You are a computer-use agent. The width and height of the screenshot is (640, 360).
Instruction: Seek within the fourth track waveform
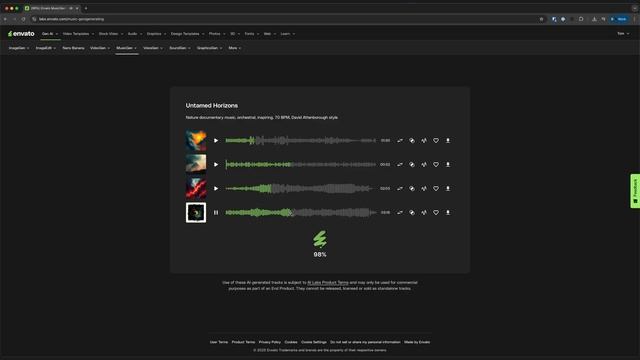(x=300, y=213)
